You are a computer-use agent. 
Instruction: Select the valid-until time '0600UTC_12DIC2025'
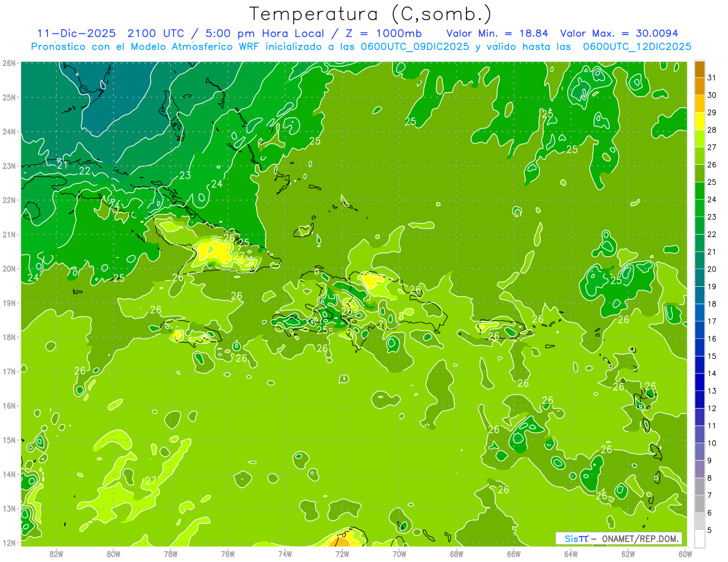click(x=637, y=47)
